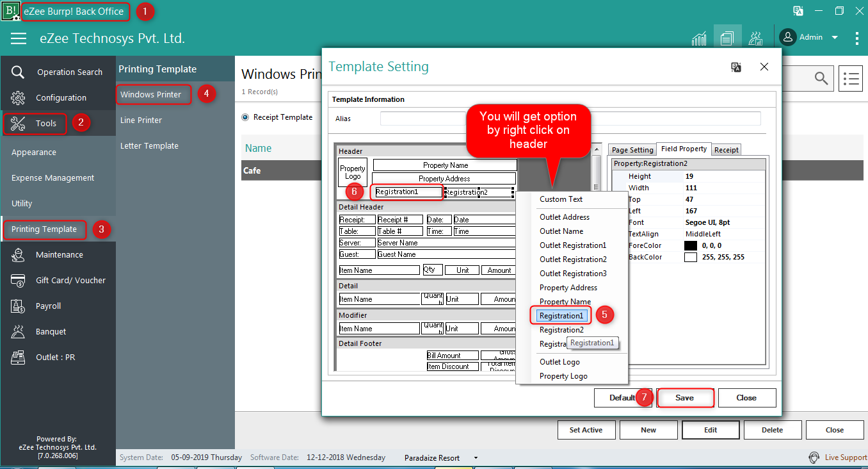This screenshot has width=868, height=469.
Task: Select Registration1 in context menu
Action: 561,316
